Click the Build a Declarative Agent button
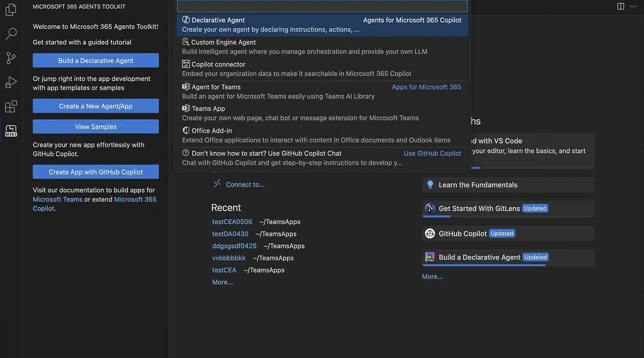Screen dimensions: 644x358 [96, 60]
